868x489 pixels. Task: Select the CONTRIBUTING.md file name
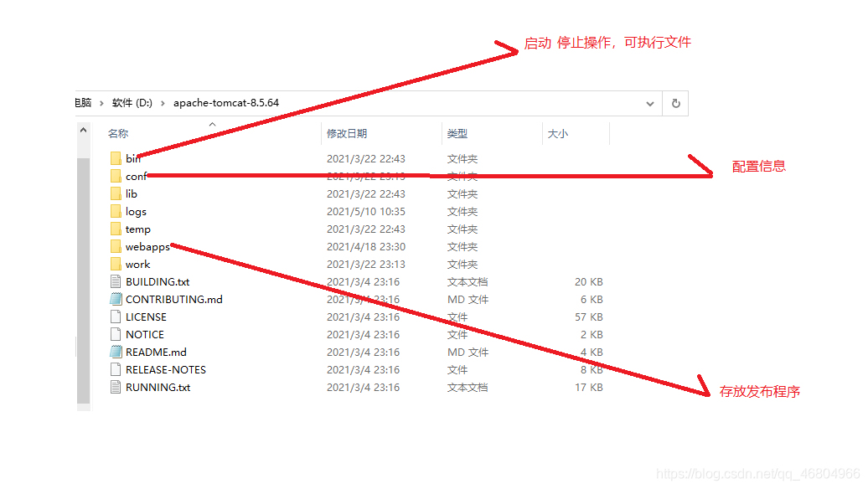pos(173,299)
